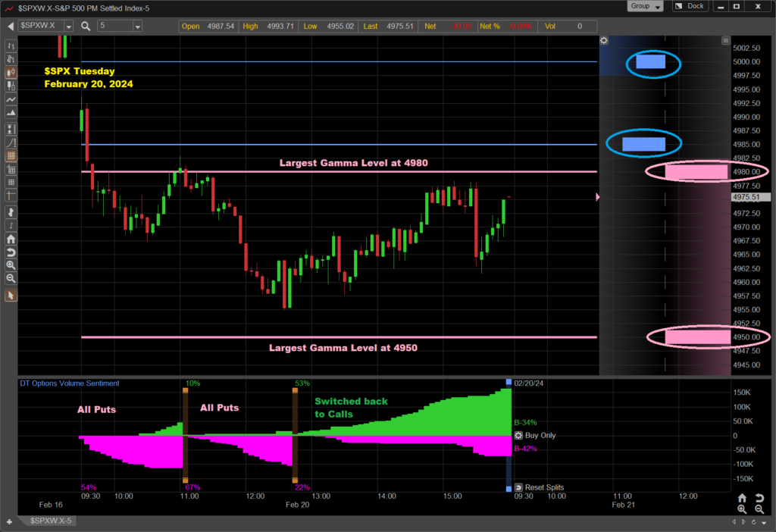The image size is (776, 532).
Task: Toggle the Buy Only gear option
Action: pyautogui.click(x=518, y=436)
